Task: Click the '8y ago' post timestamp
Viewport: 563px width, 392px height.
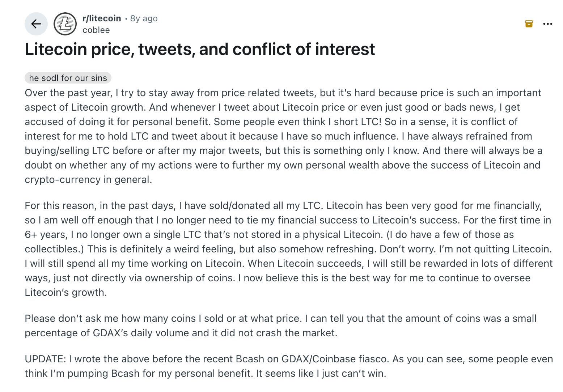Action: click(144, 18)
